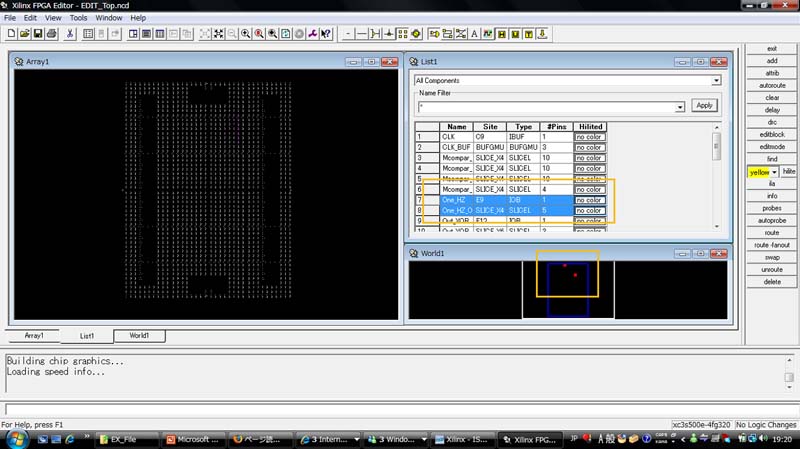Open the yellow hilite color dropdown
The height and width of the screenshot is (449, 800).
coord(774,172)
